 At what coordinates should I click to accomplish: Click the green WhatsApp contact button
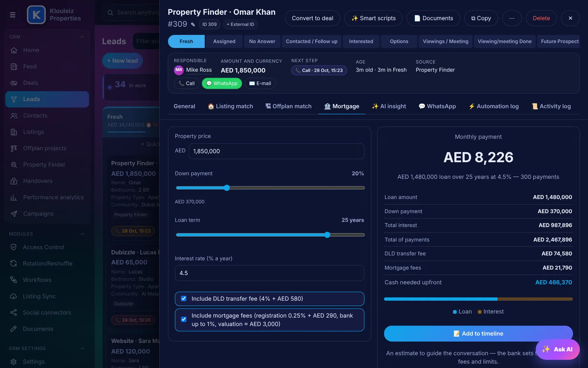pyautogui.click(x=222, y=83)
